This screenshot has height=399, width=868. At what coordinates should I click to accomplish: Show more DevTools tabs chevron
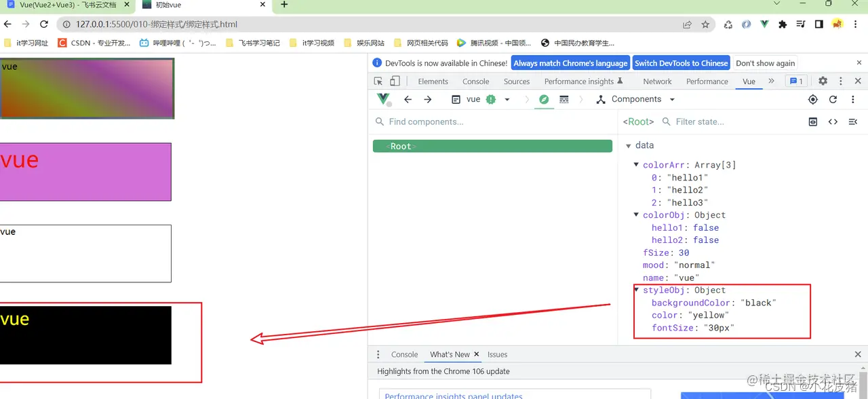coord(771,81)
